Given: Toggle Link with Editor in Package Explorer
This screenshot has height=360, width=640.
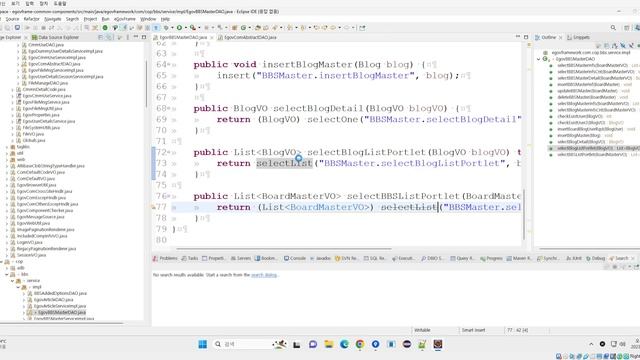Looking at the screenshot, I should [109, 37].
